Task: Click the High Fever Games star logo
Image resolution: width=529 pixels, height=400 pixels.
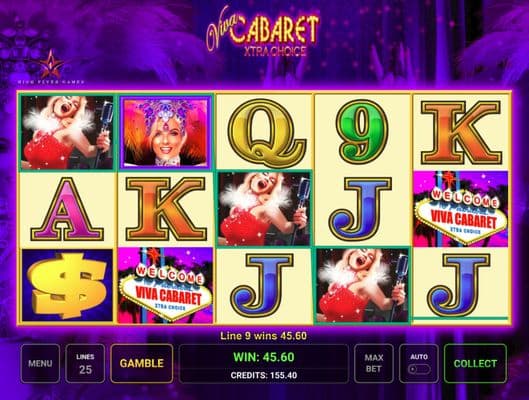Action: pos(51,67)
